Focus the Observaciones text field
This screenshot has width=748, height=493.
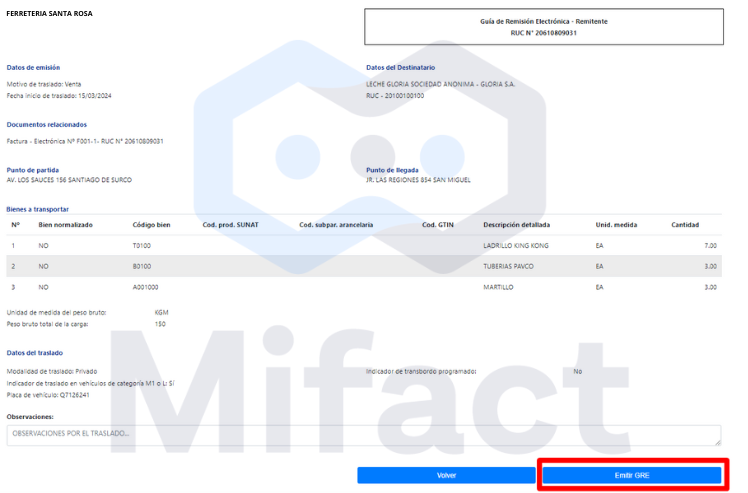(364, 435)
